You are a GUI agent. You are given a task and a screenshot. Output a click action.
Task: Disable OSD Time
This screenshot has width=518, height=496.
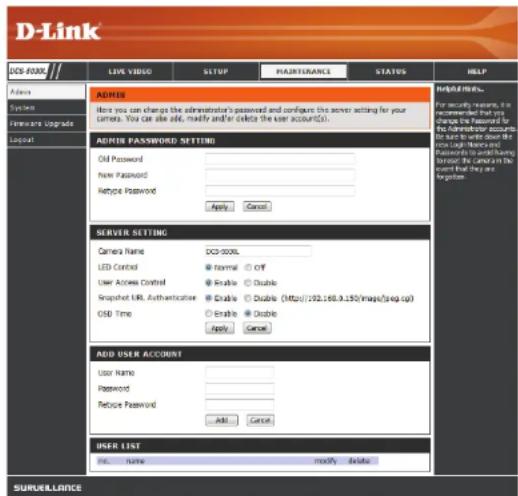click(248, 314)
